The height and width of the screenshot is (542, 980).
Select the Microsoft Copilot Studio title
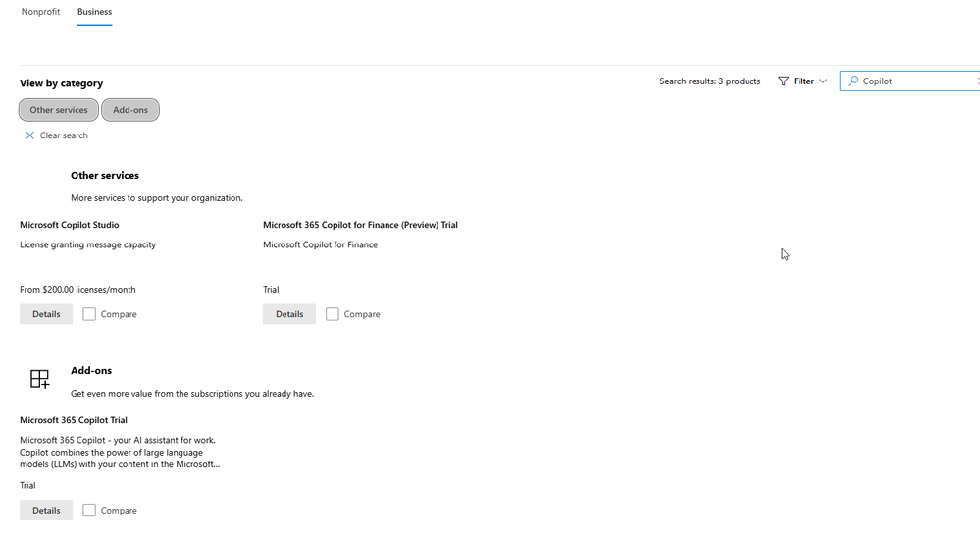click(x=70, y=225)
